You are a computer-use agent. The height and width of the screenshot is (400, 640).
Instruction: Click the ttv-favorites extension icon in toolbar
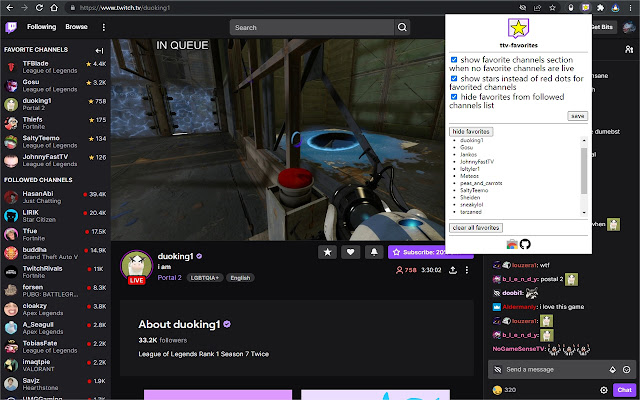point(586,7)
